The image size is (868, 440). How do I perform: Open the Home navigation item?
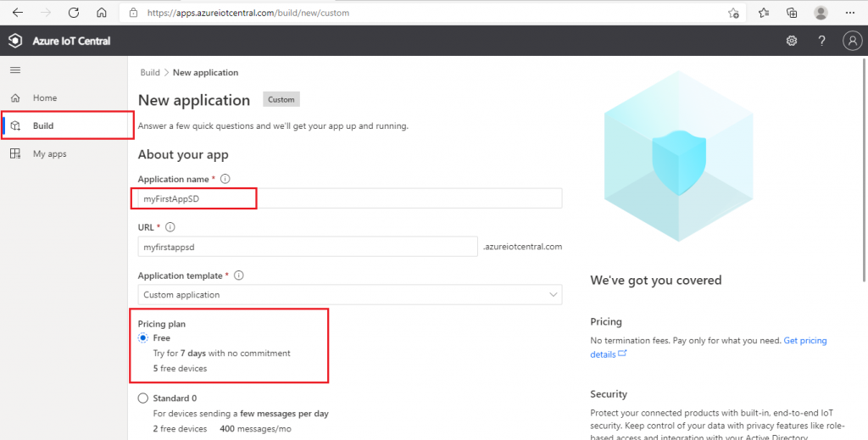[x=44, y=98]
